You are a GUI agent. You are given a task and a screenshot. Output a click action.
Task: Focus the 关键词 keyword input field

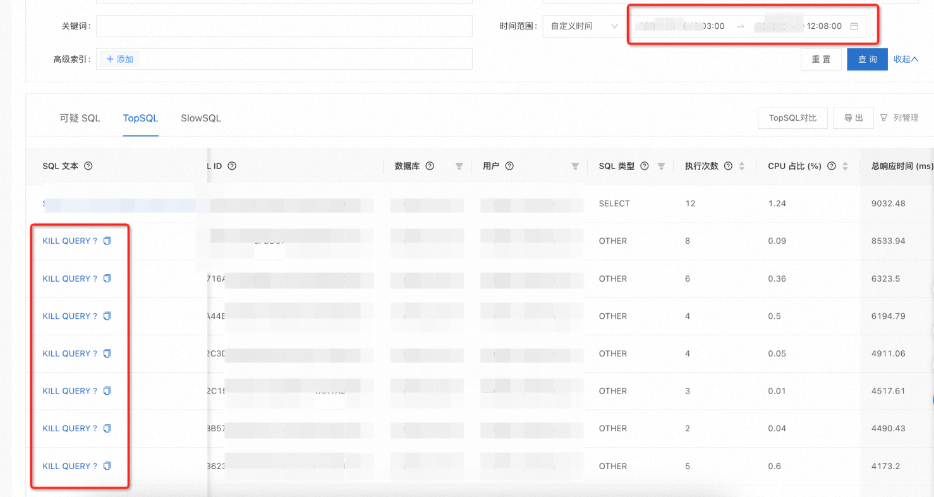pos(284,26)
